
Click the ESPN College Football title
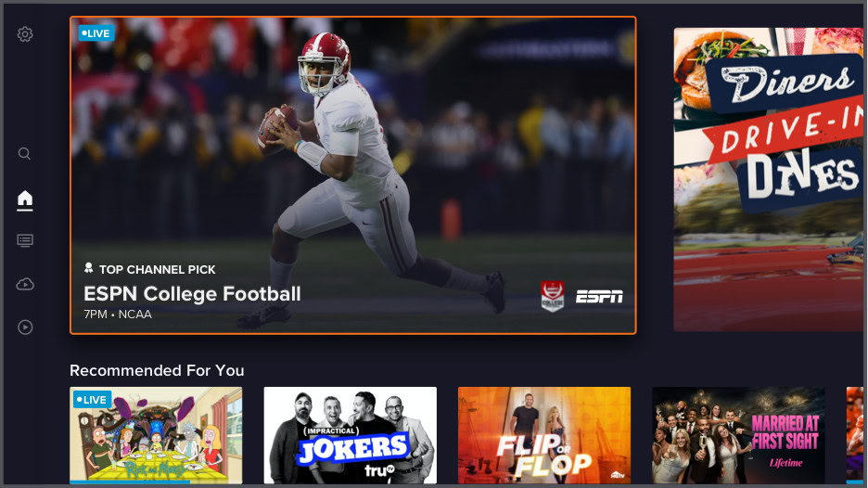point(192,293)
